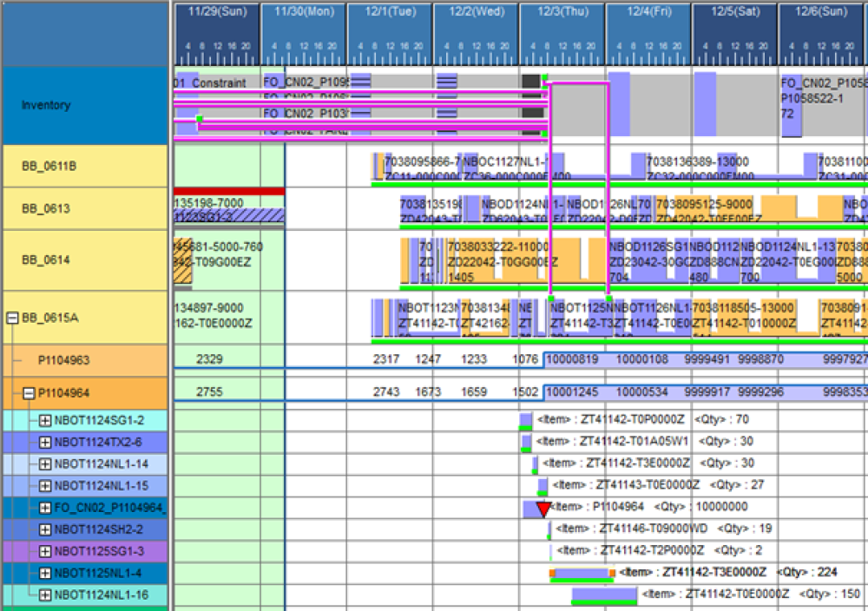Image resolution: width=868 pixels, height=611 pixels.
Task: Expand the NBOT1124NL1-16 order node
Action: pyautogui.click(x=45, y=595)
